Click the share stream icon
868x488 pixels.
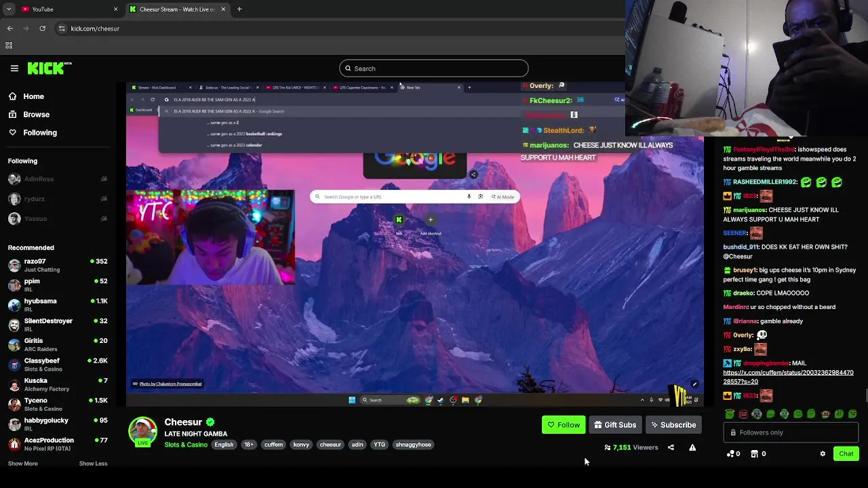pyautogui.click(x=671, y=447)
